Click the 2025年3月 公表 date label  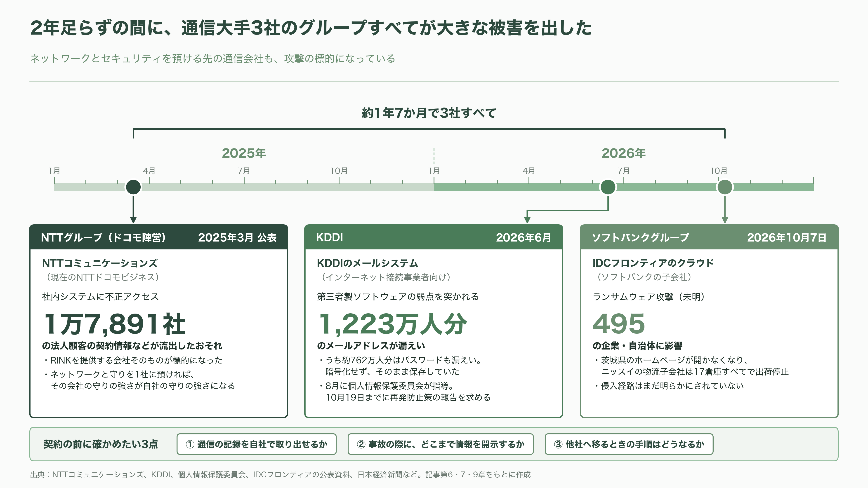click(x=237, y=237)
